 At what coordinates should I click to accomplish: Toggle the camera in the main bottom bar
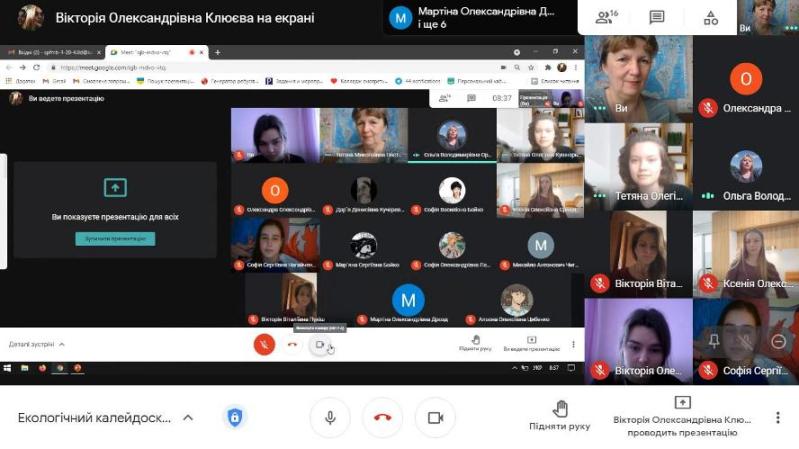coord(435,418)
